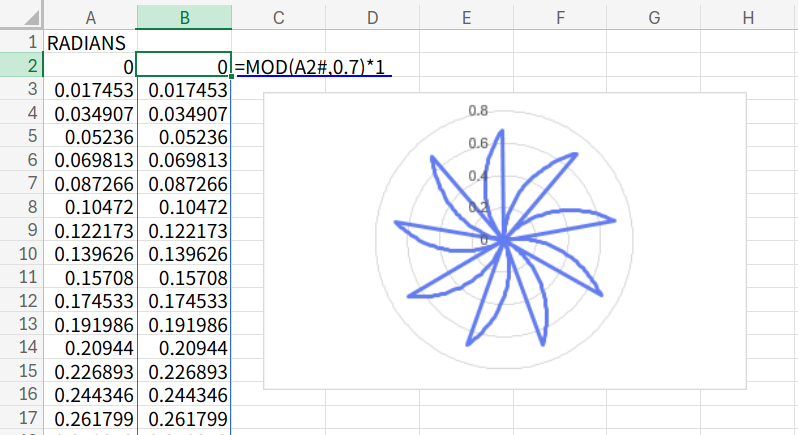Screen dimensions: 798x435
Task: Select the column A header
Action: 90,17
